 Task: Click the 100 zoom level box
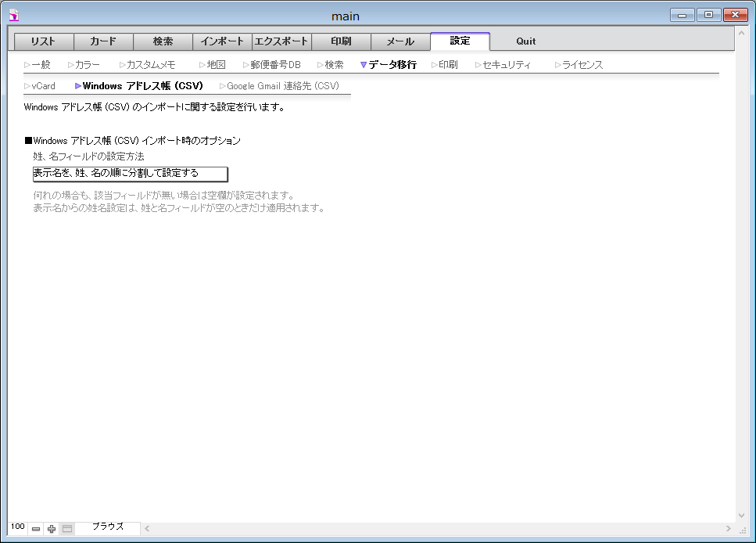point(18,527)
